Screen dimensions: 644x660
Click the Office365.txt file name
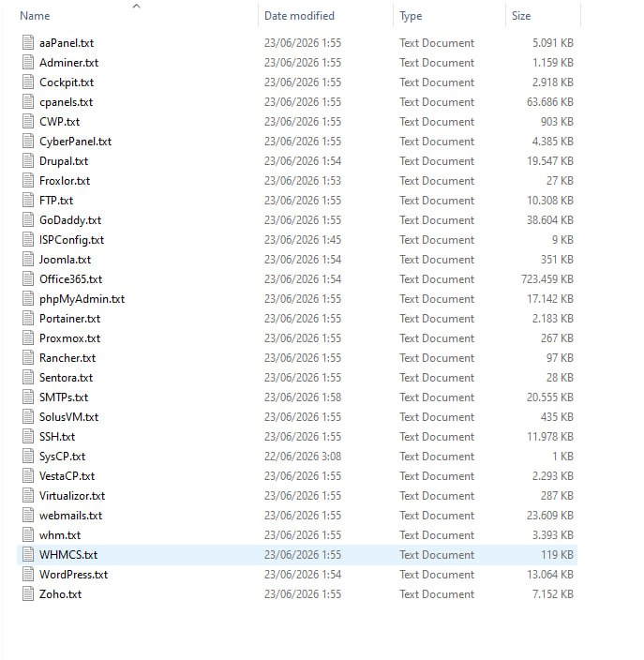point(70,278)
